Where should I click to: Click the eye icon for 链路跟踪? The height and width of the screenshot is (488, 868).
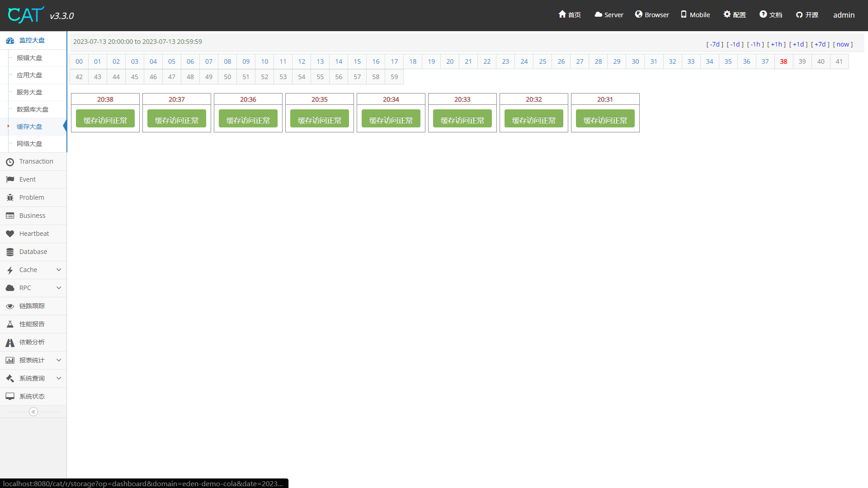[10, 306]
